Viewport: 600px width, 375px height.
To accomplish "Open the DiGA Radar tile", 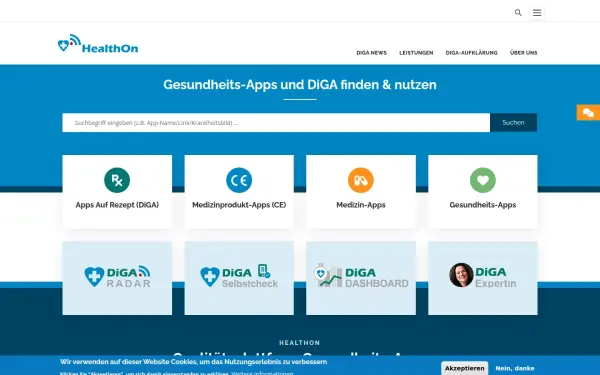I will point(117,278).
